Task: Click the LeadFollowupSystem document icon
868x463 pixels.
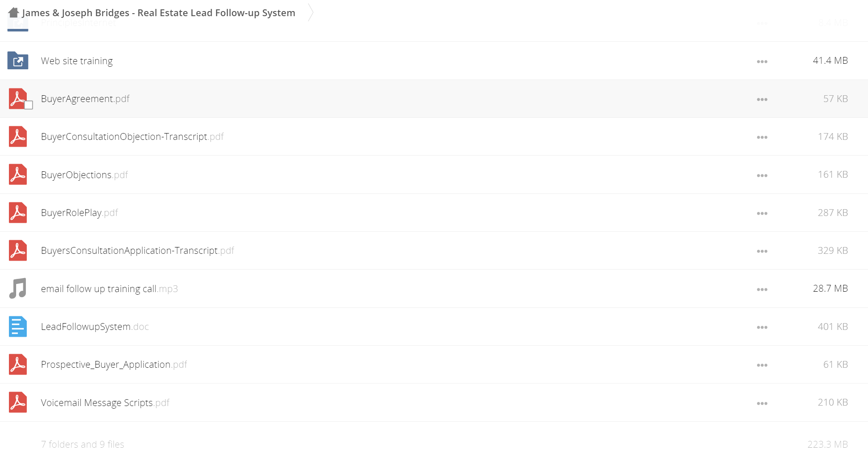Action: click(18, 327)
